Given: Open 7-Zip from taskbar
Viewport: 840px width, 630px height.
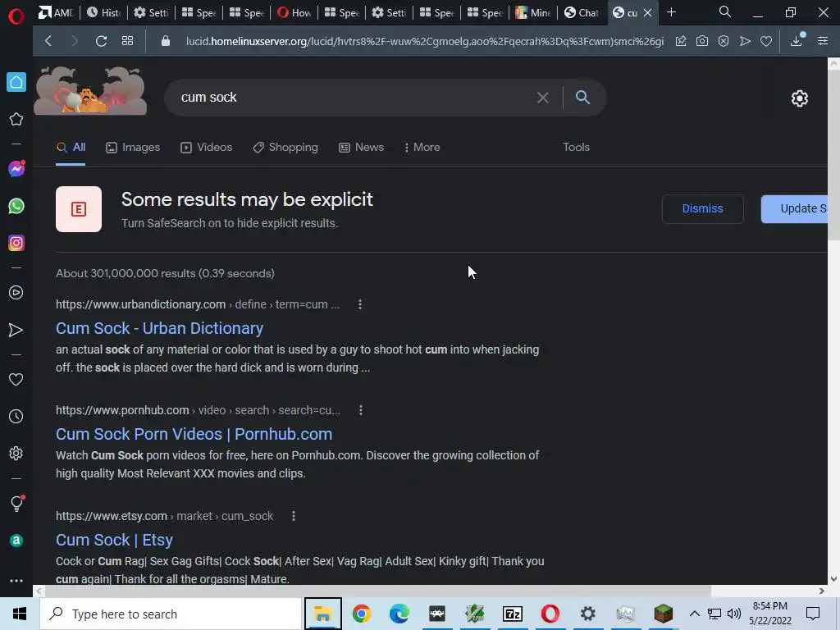Looking at the screenshot, I should (x=513, y=614).
